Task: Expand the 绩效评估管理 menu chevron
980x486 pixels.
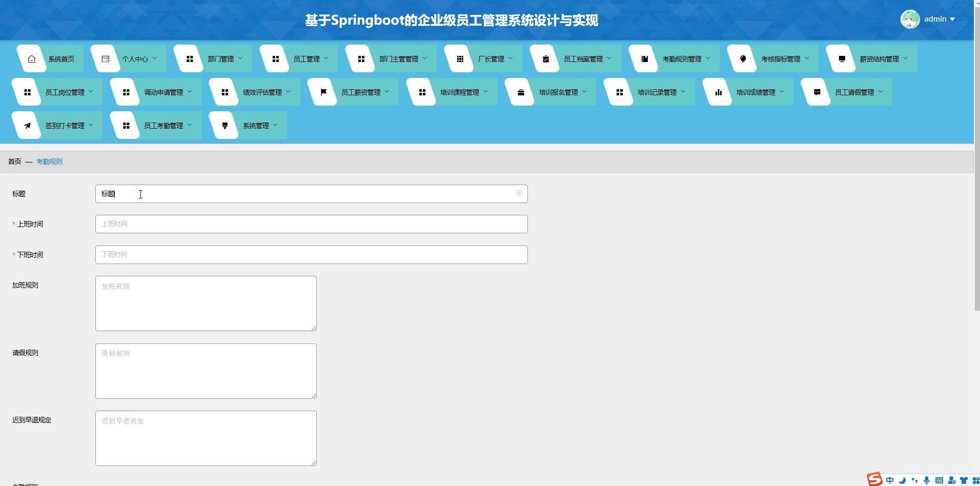Action: click(288, 92)
